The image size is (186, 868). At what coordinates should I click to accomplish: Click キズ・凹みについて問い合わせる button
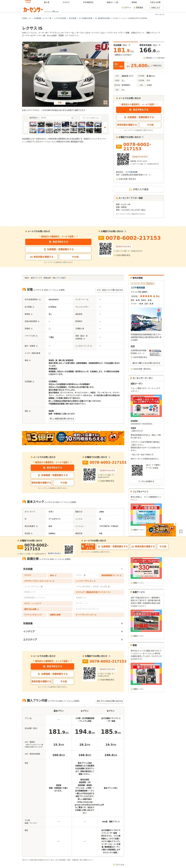110,290
